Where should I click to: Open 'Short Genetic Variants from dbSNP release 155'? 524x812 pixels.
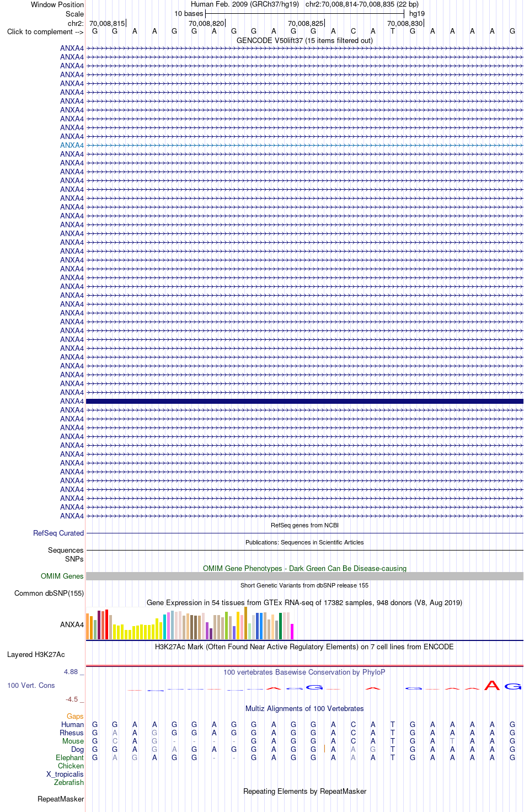pyautogui.click(x=304, y=585)
